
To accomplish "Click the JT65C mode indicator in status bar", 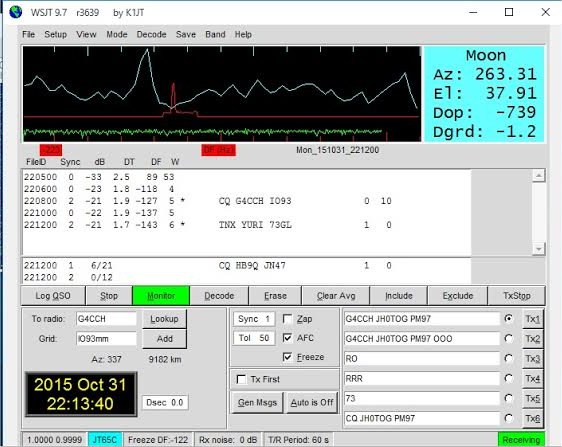I will coord(105,440).
